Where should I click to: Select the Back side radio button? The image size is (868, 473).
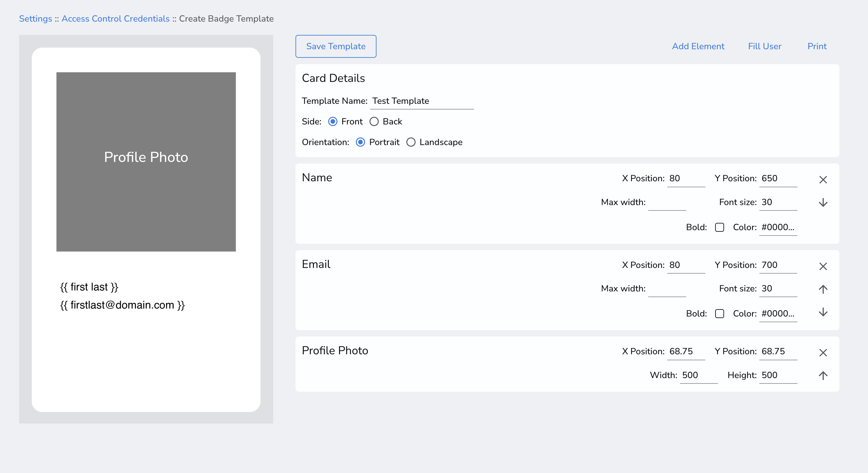click(374, 122)
